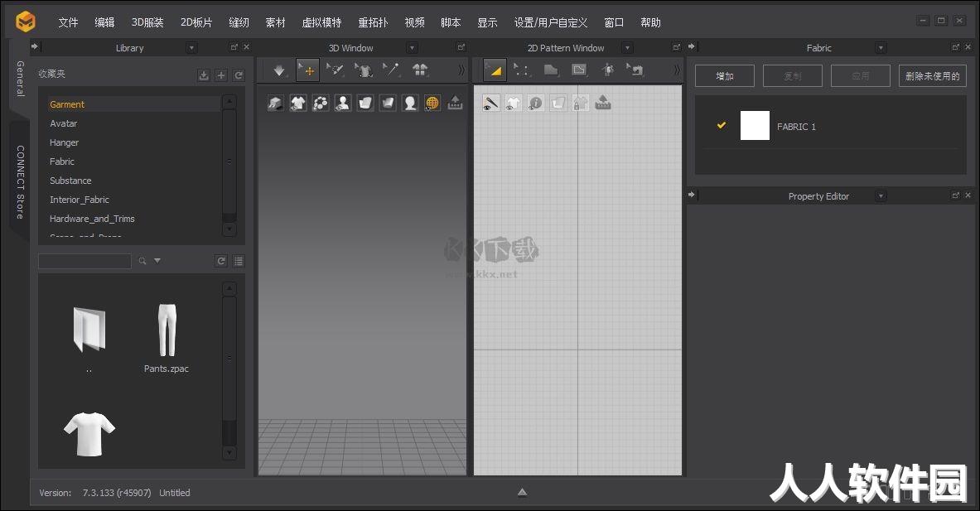Open the 3D Window title dropdown arrow
The image size is (980, 511).
tap(412, 48)
